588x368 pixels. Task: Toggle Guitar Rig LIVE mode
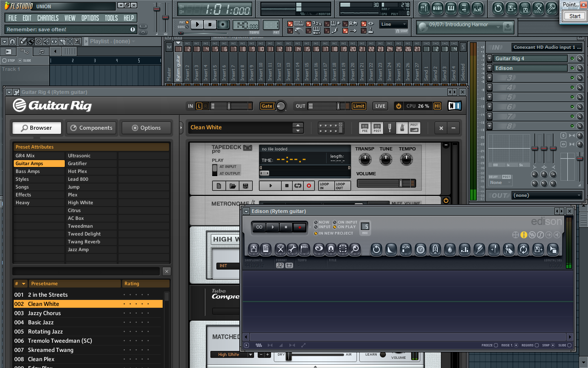(380, 106)
